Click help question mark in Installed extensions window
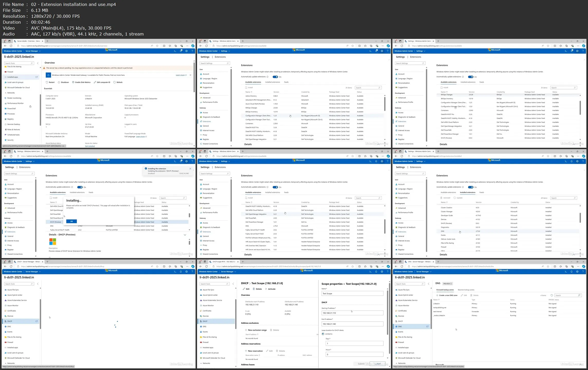Image resolution: width=588 pixels, height=370 pixels. pos(583,161)
